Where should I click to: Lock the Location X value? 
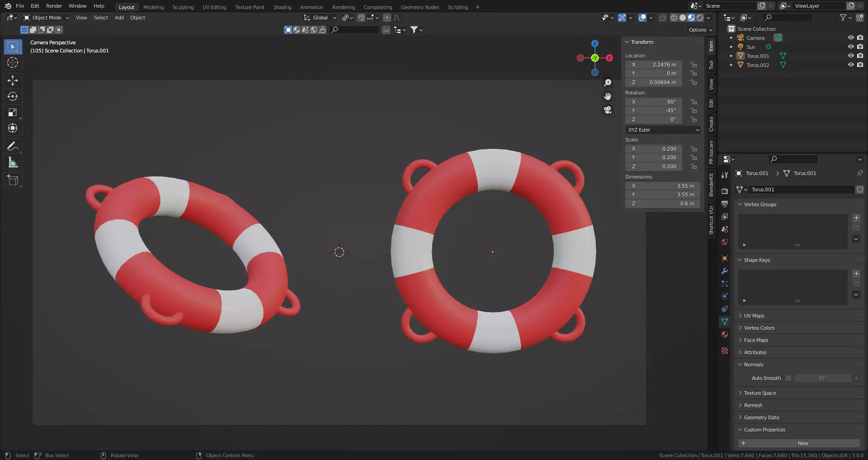(693, 65)
